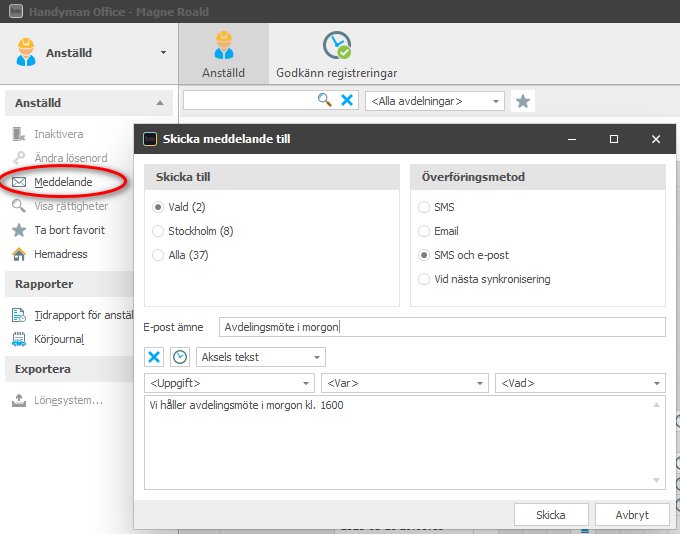The image size is (680, 534).
Task: Maximize the Skicka meddelande dialog
Action: (614, 139)
